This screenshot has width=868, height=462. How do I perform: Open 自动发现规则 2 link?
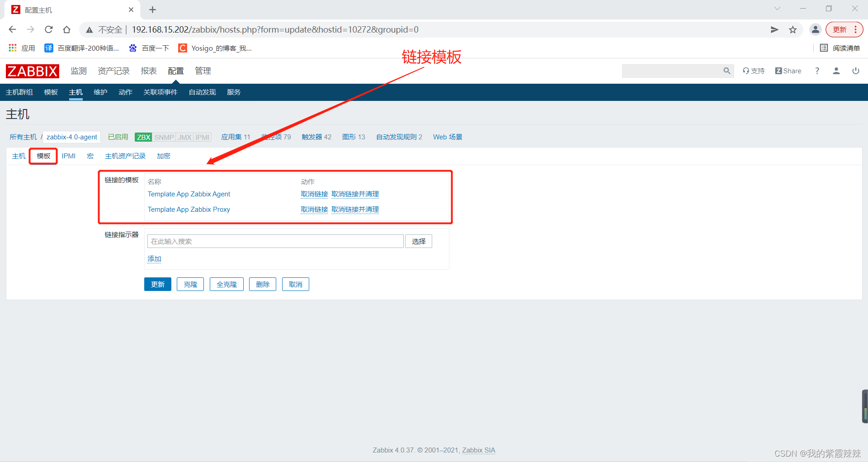click(399, 137)
